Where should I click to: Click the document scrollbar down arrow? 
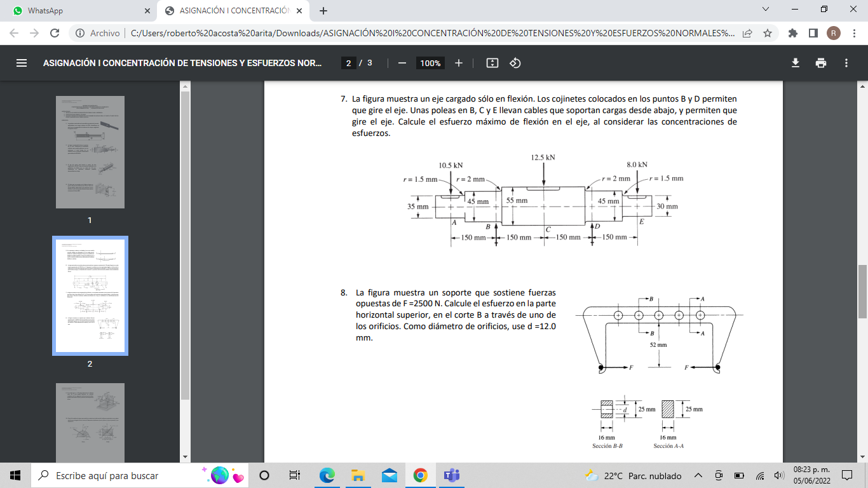[862, 457]
